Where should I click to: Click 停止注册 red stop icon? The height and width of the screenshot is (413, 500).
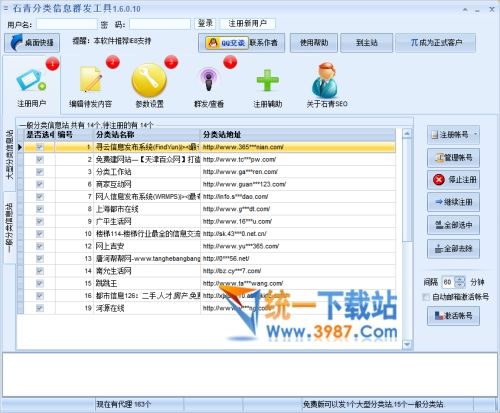coord(453,180)
